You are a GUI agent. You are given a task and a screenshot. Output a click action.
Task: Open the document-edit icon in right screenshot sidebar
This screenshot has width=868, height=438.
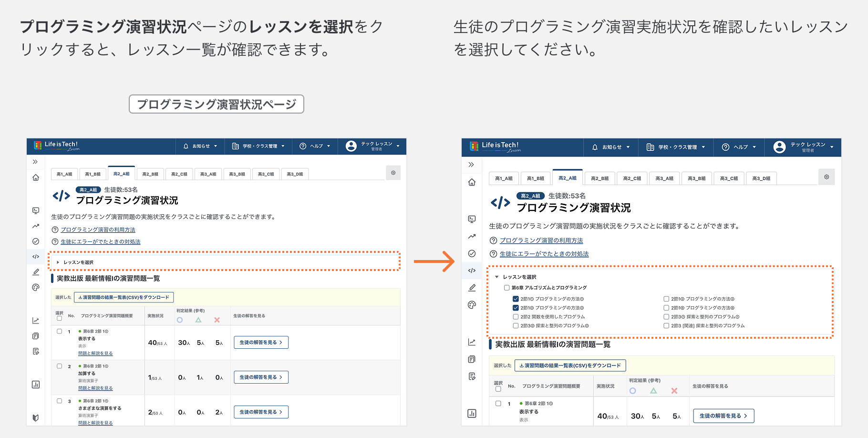472,376
